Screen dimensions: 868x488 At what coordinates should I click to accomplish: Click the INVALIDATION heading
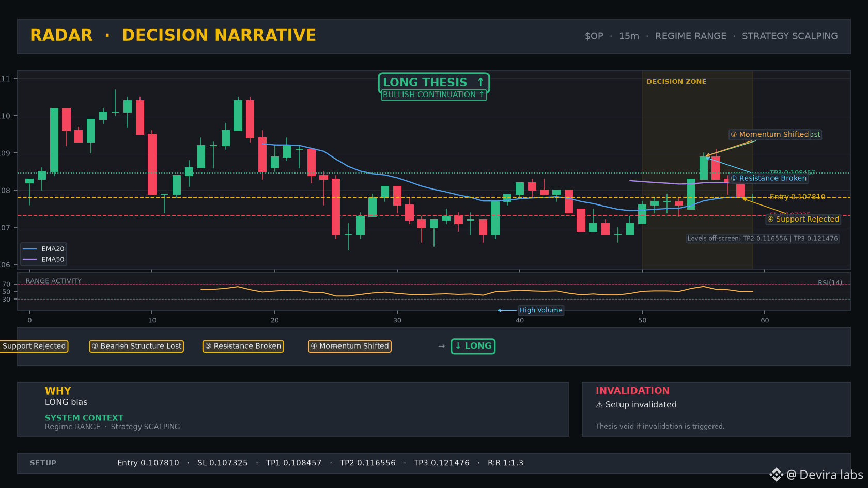pyautogui.click(x=632, y=391)
